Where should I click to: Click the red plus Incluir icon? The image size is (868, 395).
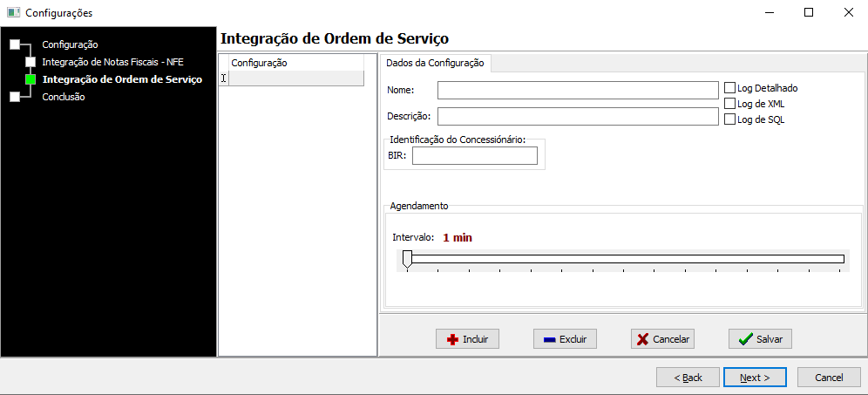pos(452,339)
